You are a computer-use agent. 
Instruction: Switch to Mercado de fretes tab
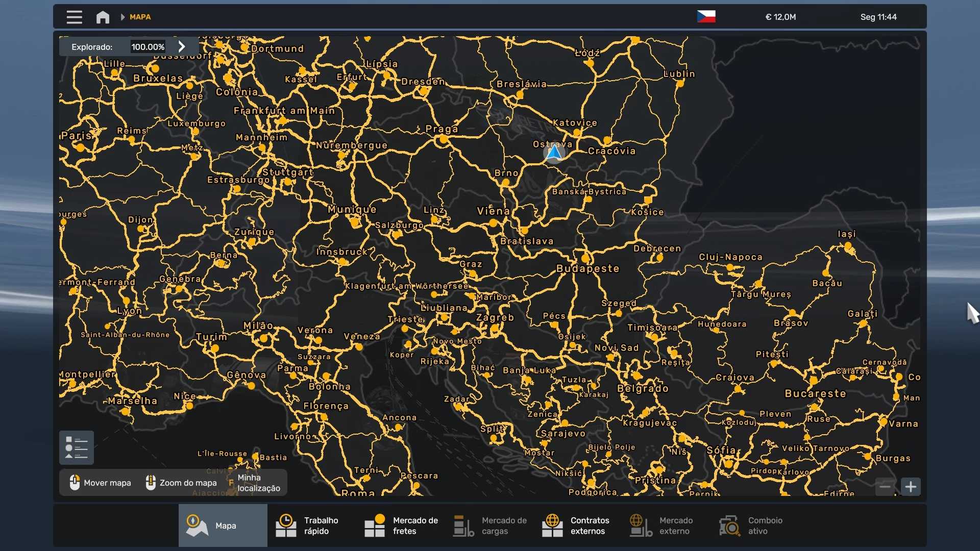[x=401, y=525]
